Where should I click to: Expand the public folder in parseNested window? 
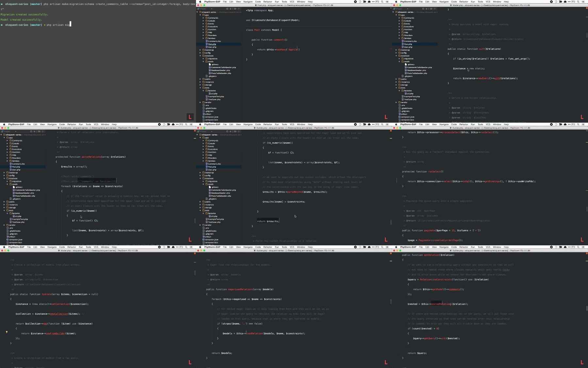200,202
